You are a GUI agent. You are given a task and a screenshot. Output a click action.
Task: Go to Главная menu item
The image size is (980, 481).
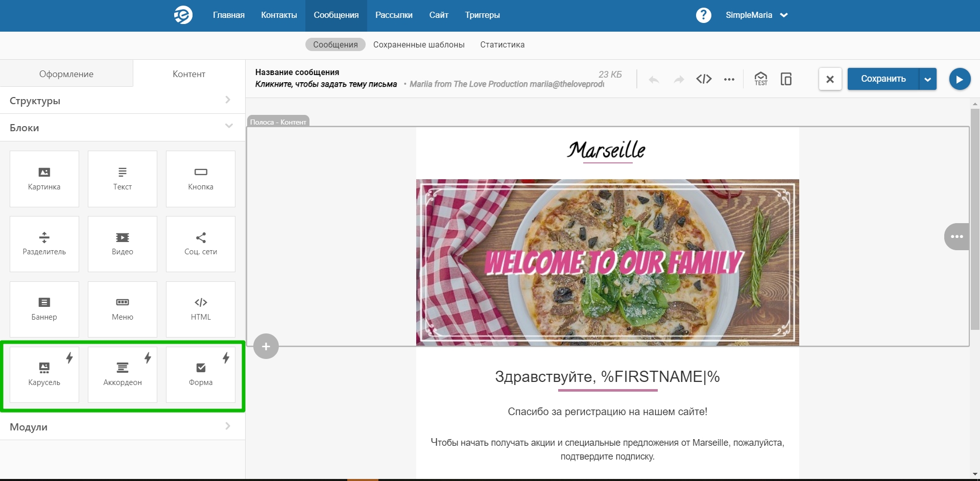[x=229, y=15]
